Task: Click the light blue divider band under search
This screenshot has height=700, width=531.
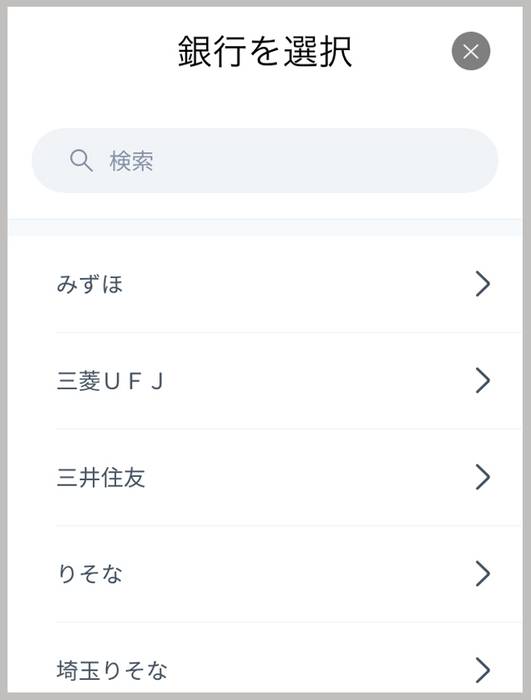Action: pyautogui.click(x=265, y=227)
